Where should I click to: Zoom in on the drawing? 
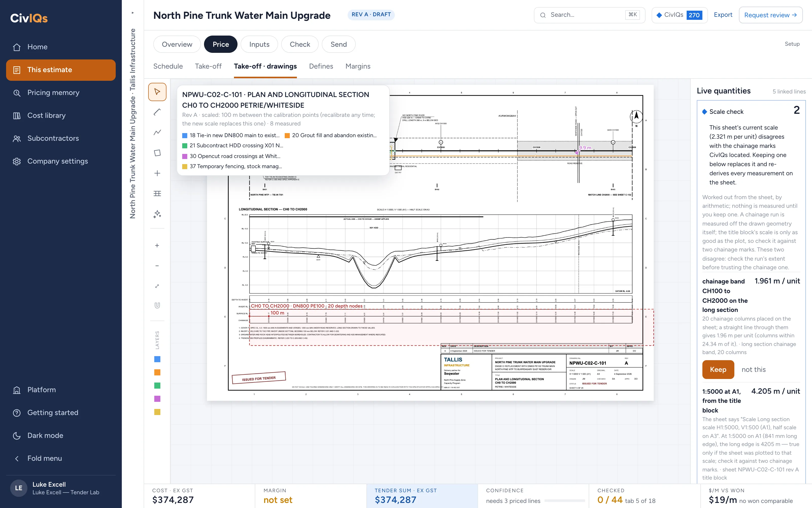pos(157,246)
